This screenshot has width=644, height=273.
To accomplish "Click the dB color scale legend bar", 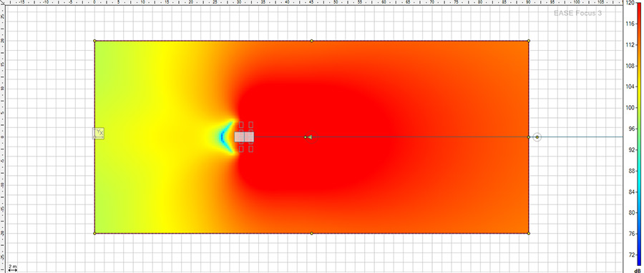I will tap(639, 134).
